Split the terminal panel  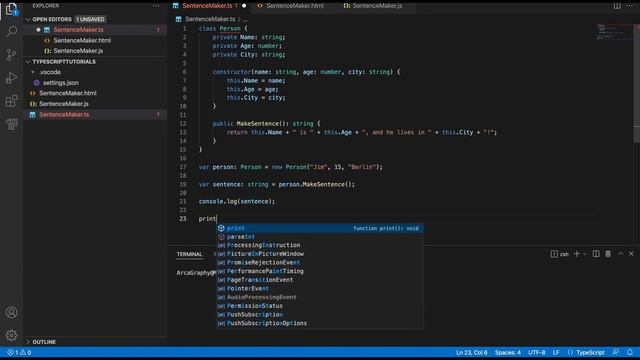596,254
